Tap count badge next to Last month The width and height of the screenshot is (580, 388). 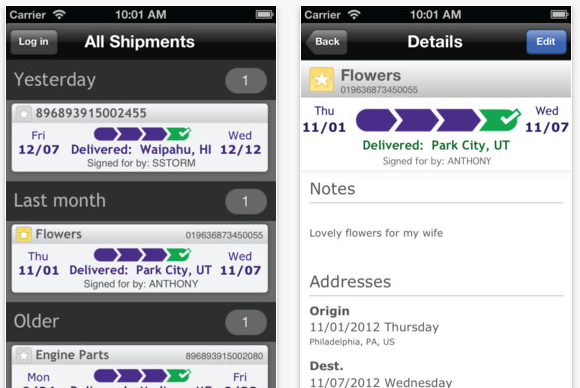point(246,201)
